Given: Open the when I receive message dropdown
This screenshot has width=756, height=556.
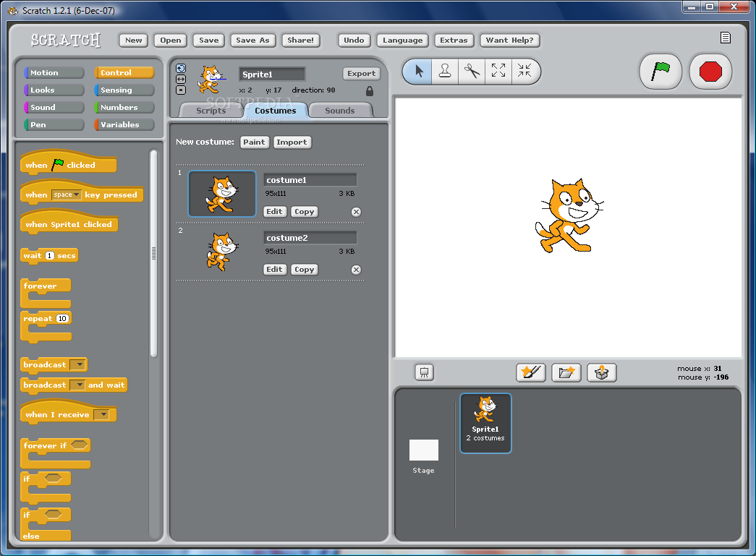Looking at the screenshot, I should tap(101, 415).
